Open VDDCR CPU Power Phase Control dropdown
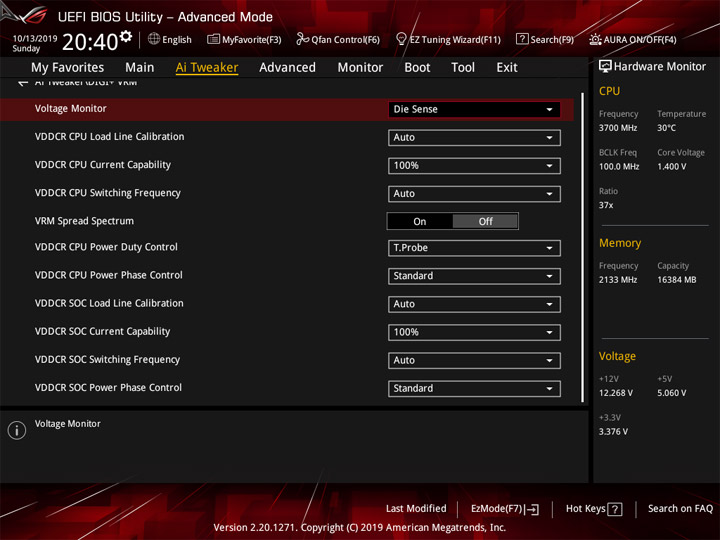Viewport: 720px width, 540px height. tap(474, 276)
